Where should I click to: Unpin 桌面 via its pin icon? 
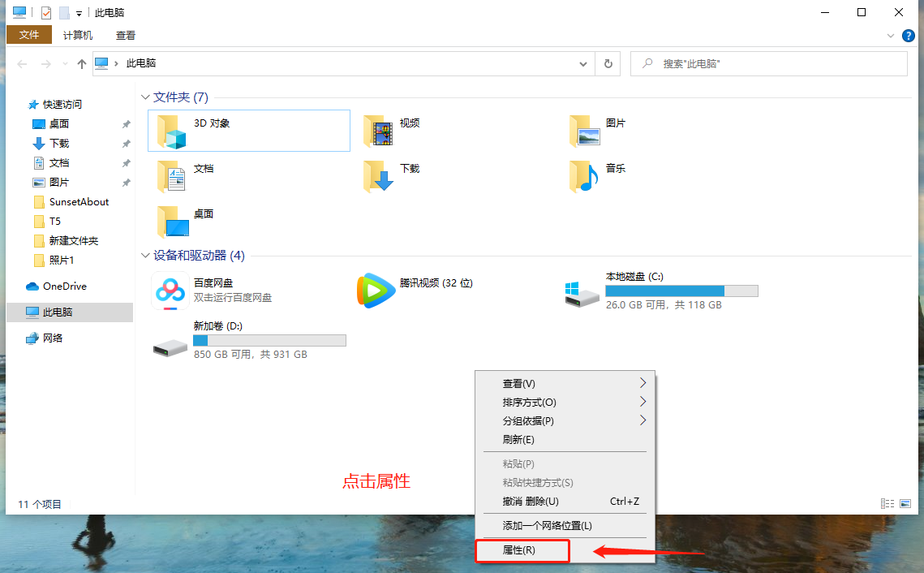tap(126, 124)
